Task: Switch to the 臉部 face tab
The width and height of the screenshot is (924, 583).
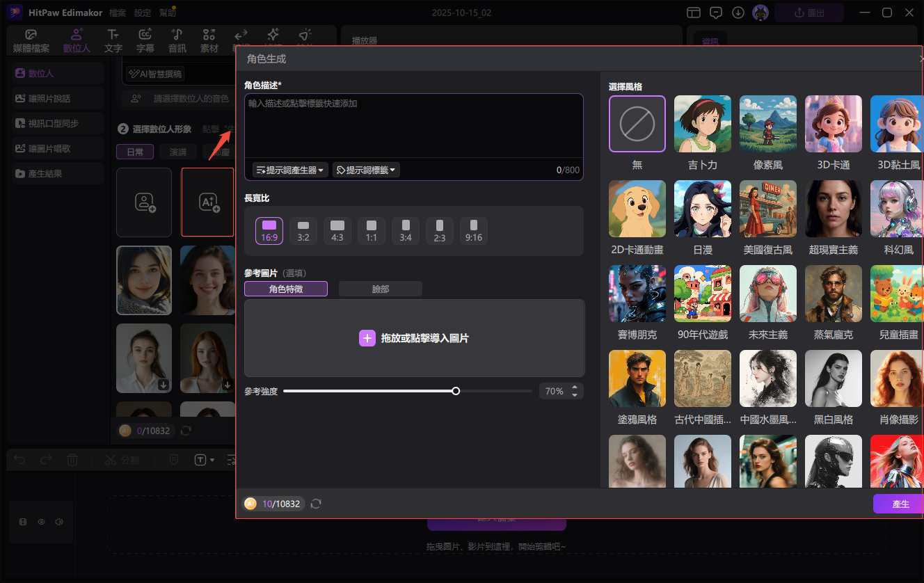Action: click(380, 289)
